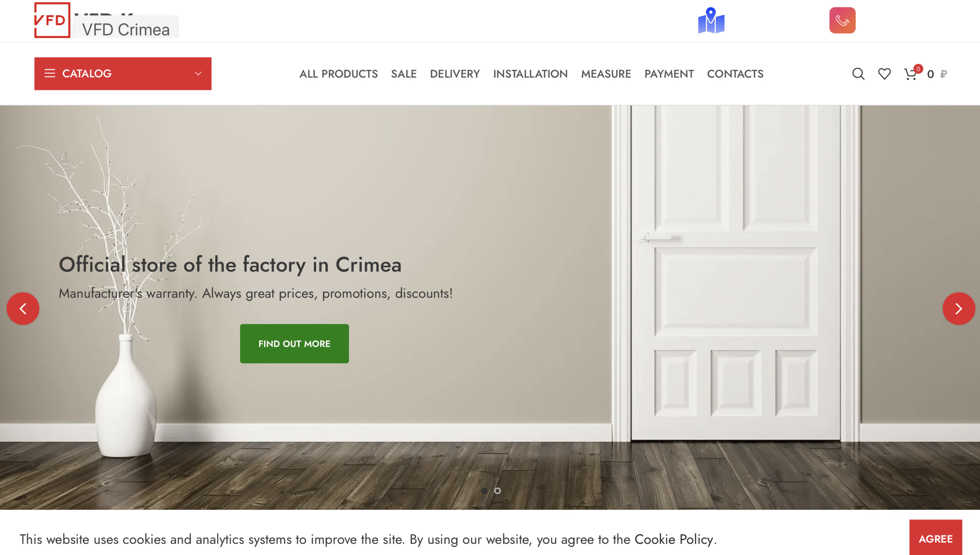Click the cart total amount in rubles
This screenshot has height=555, width=980.
click(937, 74)
